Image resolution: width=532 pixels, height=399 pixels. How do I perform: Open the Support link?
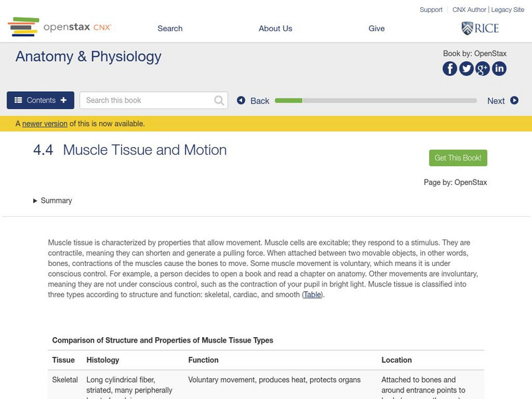coord(431,9)
